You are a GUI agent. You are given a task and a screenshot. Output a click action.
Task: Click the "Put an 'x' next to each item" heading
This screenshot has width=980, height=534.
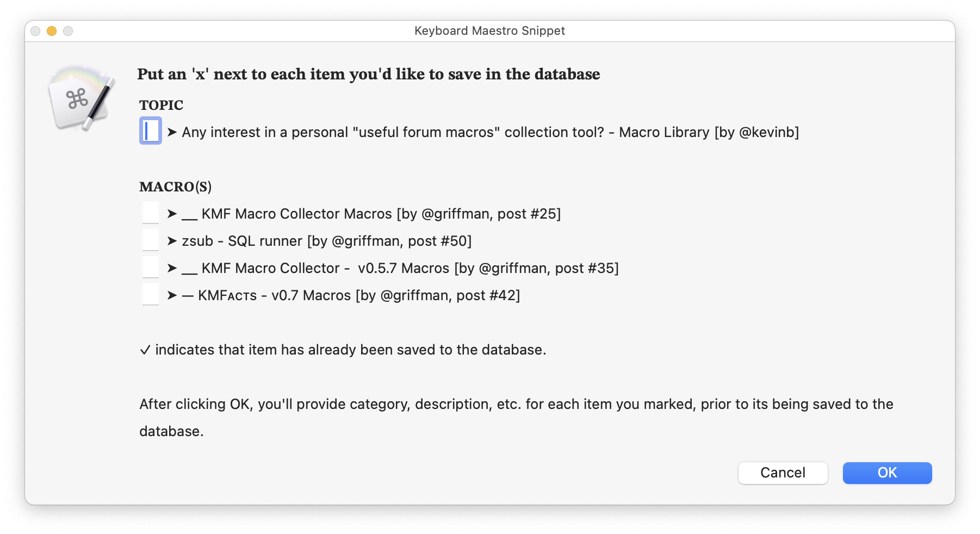(368, 74)
